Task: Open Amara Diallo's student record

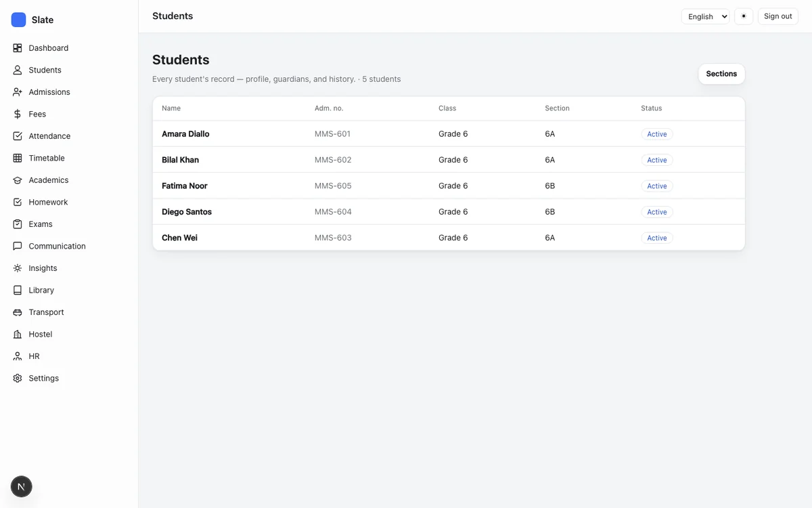Action: [185, 134]
